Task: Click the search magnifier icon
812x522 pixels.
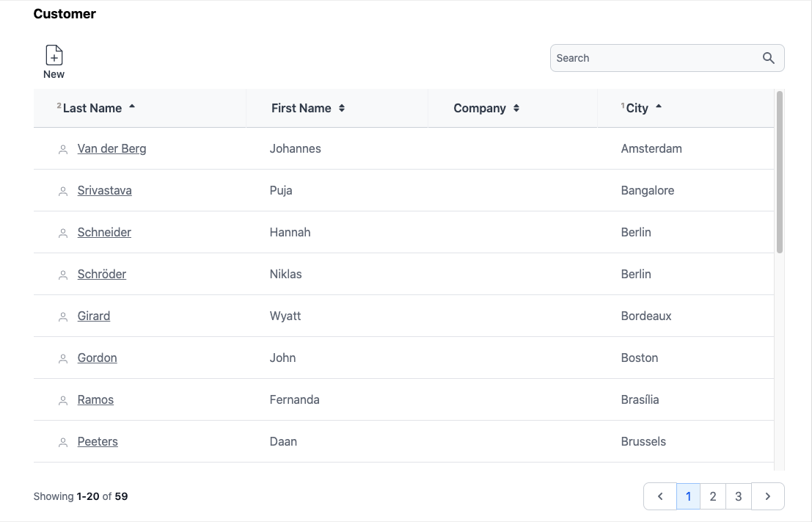Action: (x=769, y=58)
